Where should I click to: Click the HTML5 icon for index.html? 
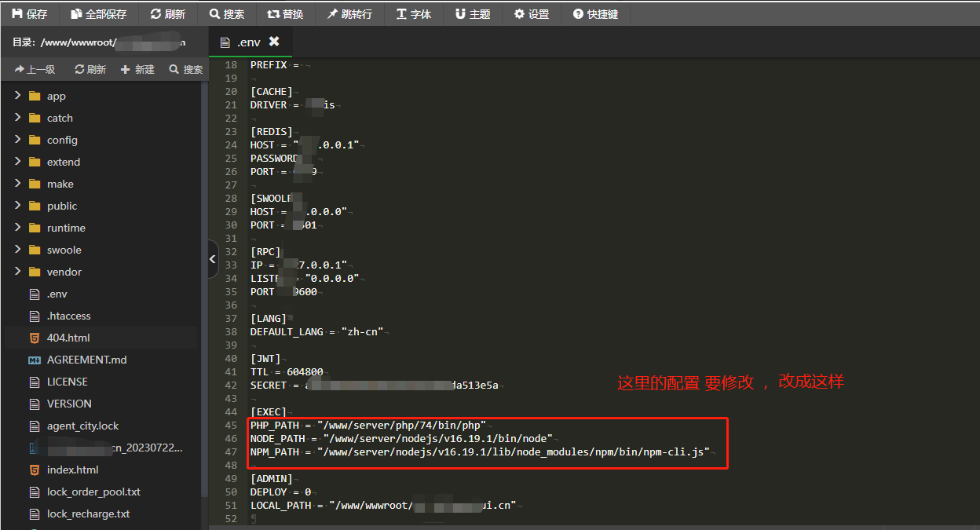pyautogui.click(x=34, y=470)
